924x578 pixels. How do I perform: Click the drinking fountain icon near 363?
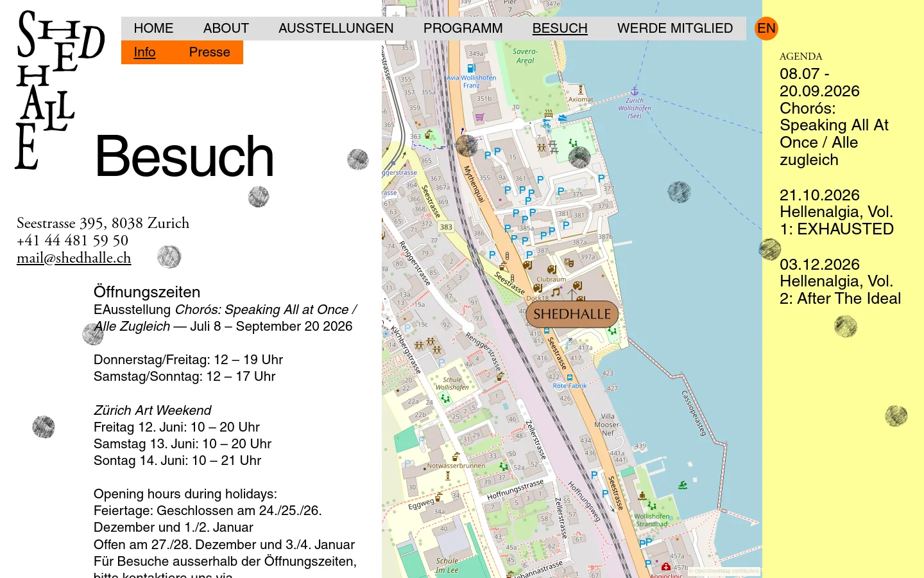(x=428, y=134)
